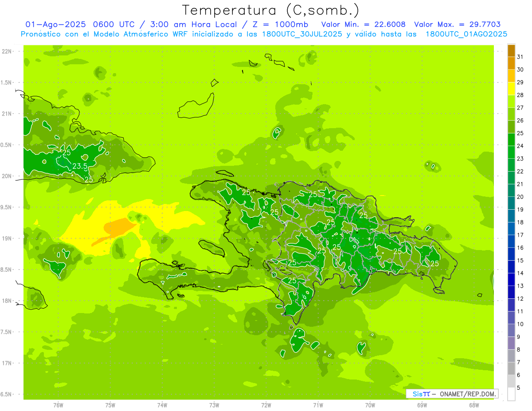Click legend value '5' on color bar
This screenshot has height=411, width=532.
pos(519,388)
